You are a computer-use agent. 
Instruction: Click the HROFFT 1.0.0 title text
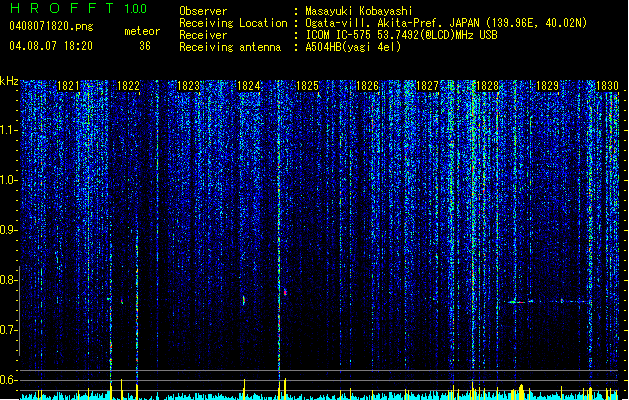[x=79, y=8]
